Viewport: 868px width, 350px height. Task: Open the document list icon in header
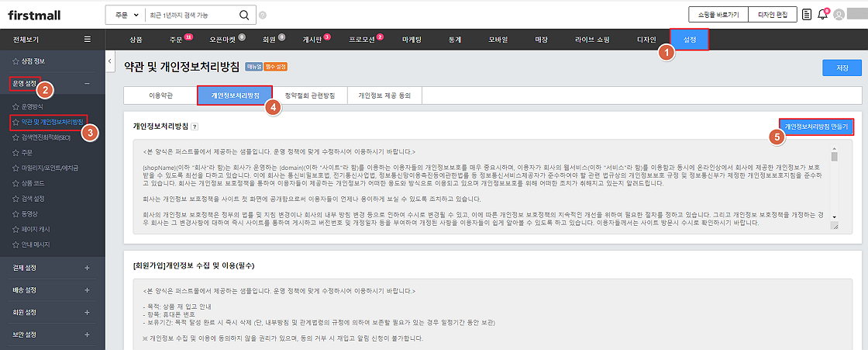click(x=807, y=15)
